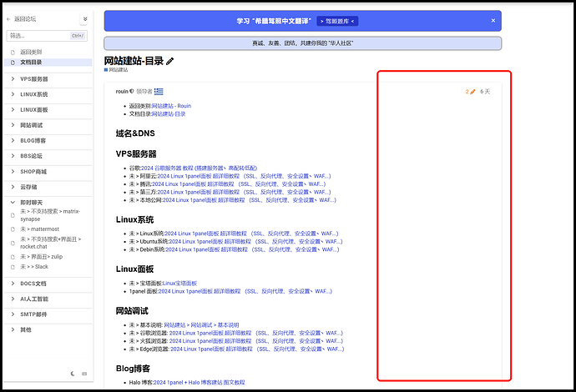Screen dimensions: 576x392
Task: Open the 第三方 1panel tutorial link
Action: (x=244, y=192)
